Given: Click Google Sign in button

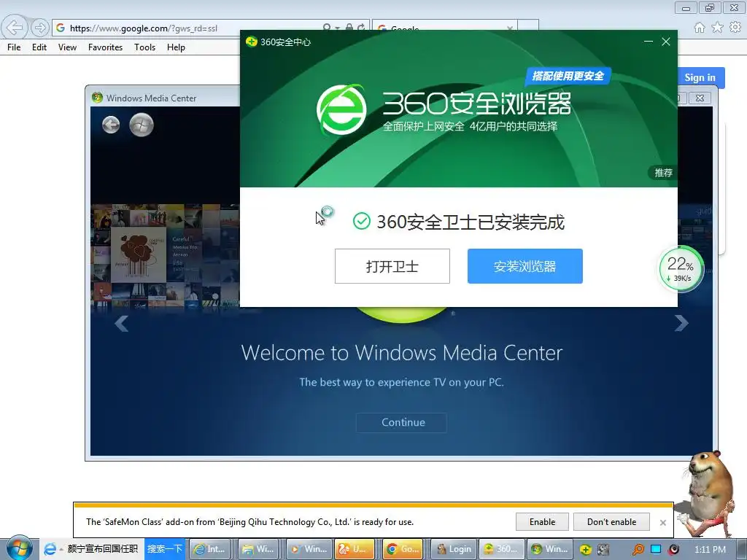Looking at the screenshot, I should (x=700, y=77).
